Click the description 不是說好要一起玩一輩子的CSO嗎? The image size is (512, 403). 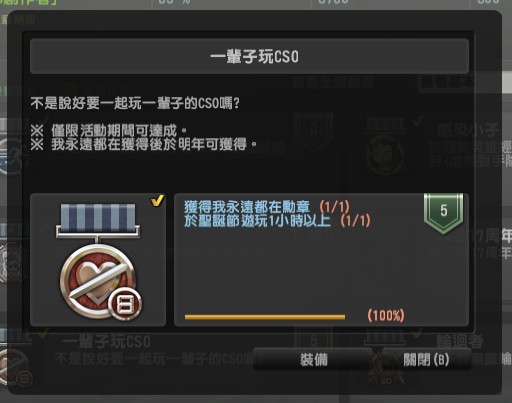[x=135, y=103]
